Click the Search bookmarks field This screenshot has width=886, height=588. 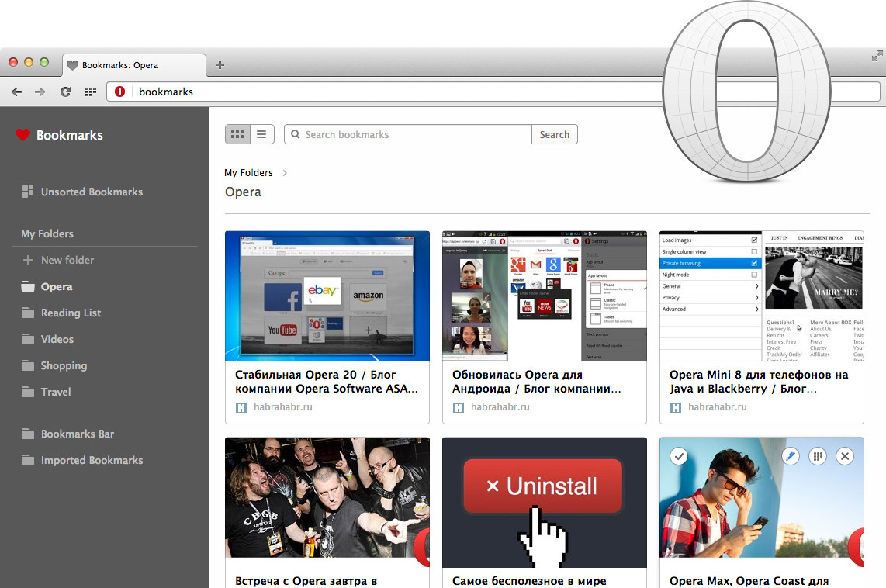408,134
